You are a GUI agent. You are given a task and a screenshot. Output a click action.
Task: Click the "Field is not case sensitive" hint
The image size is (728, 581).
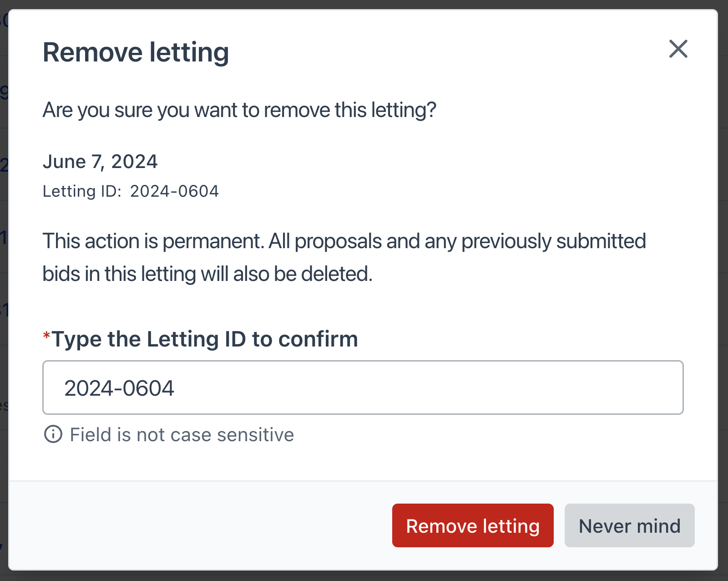[x=182, y=435]
